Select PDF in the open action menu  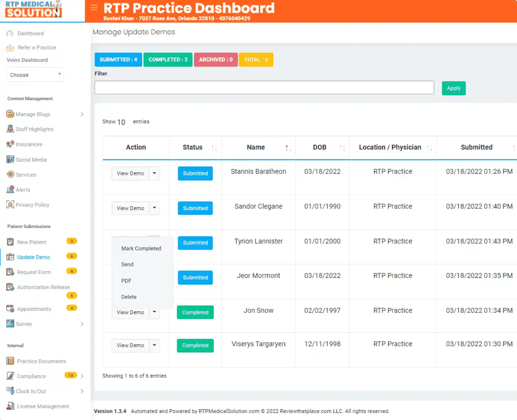(x=126, y=281)
